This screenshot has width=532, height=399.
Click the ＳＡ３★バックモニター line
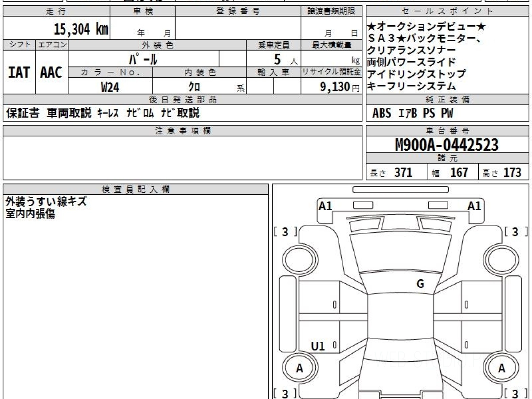(425, 39)
